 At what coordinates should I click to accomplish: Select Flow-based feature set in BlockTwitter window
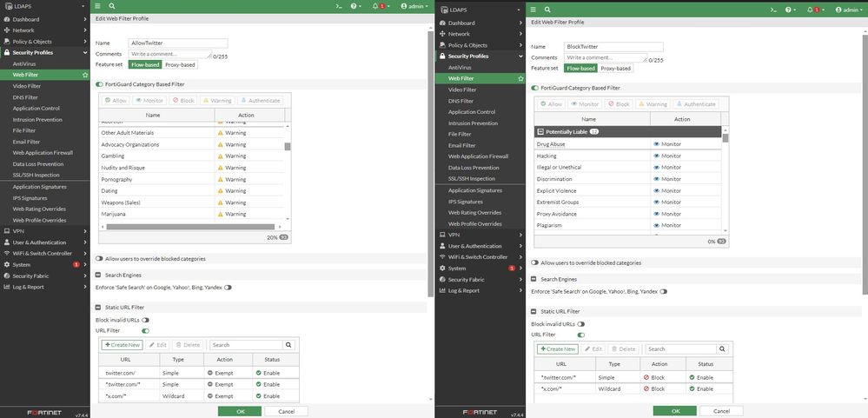coord(580,69)
